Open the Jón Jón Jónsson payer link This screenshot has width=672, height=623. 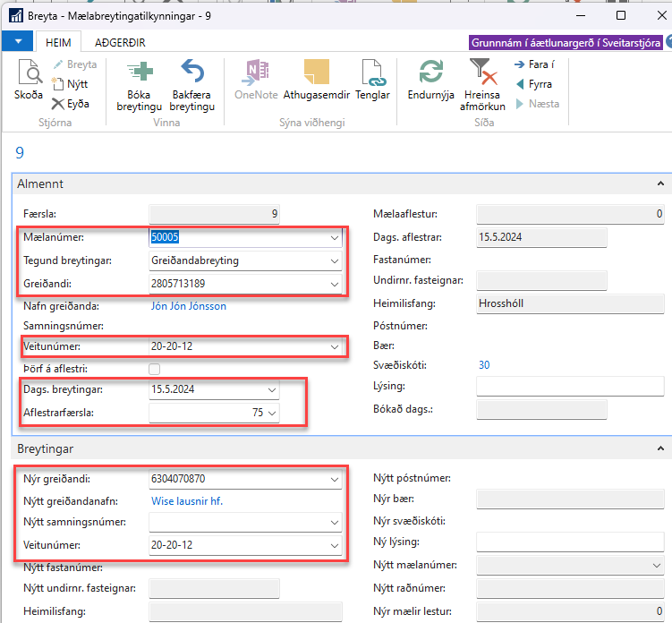point(188,306)
